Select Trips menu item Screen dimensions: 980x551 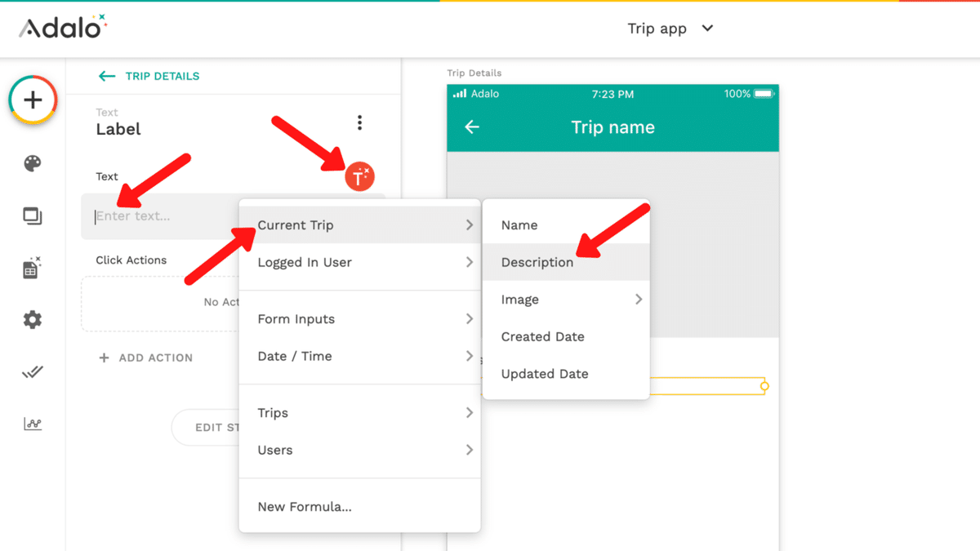pyautogui.click(x=359, y=412)
